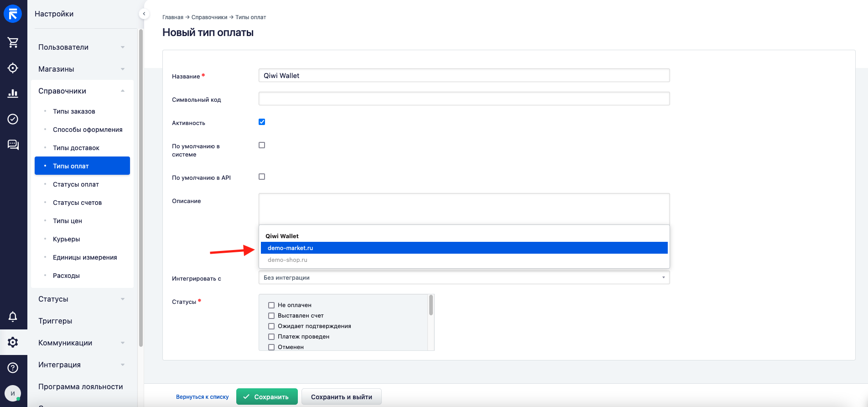Open the analytics bar chart icon

13,94
